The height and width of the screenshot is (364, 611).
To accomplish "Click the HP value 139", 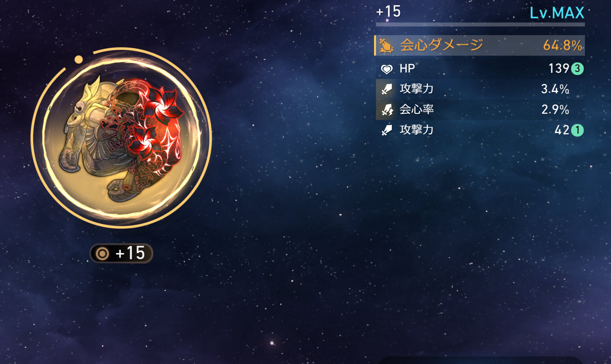I will [x=559, y=69].
